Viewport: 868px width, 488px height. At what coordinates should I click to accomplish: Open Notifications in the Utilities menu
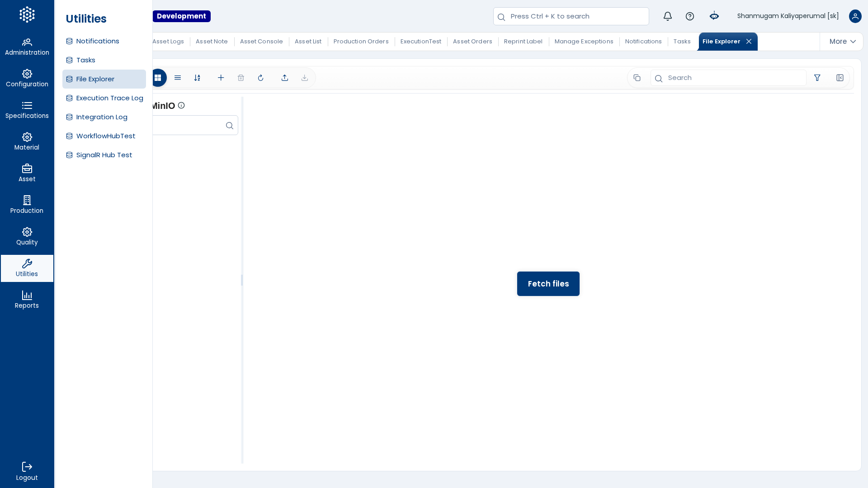(x=104, y=41)
